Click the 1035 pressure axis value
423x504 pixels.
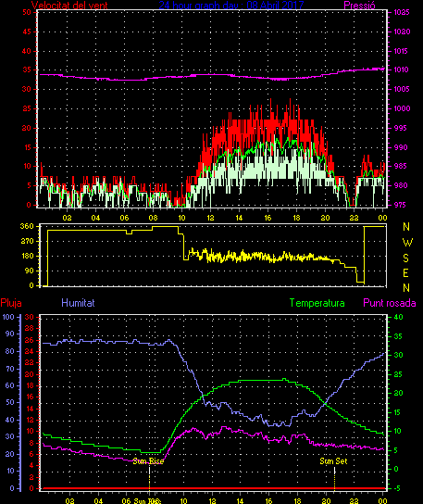[402, 13]
